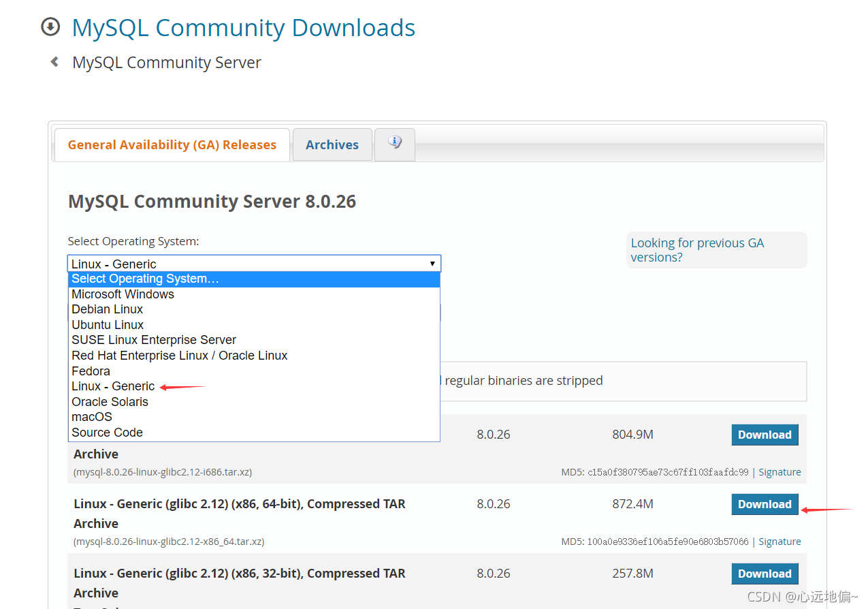
Task: Click the Select Operating System: label
Action: 133,241
